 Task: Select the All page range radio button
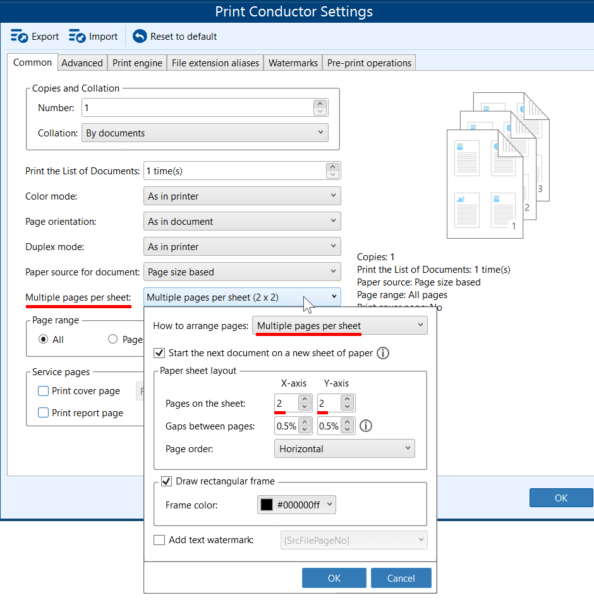(43, 339)
